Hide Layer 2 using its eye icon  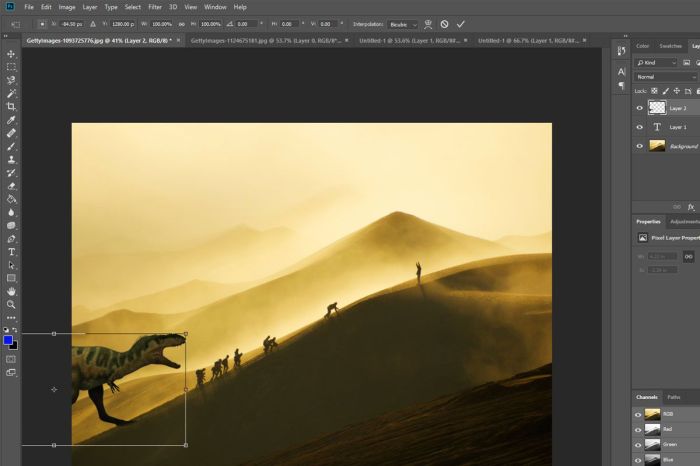click(x=640, y=107)
